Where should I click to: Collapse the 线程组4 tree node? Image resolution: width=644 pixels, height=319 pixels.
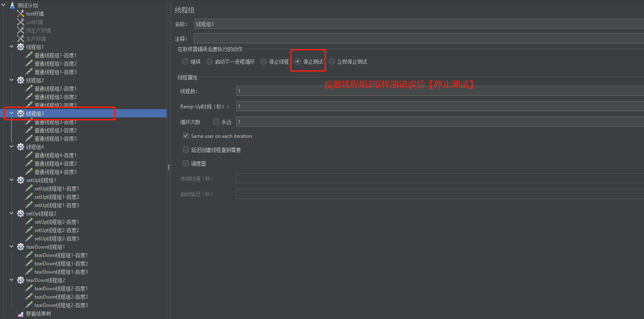[12, 147]
